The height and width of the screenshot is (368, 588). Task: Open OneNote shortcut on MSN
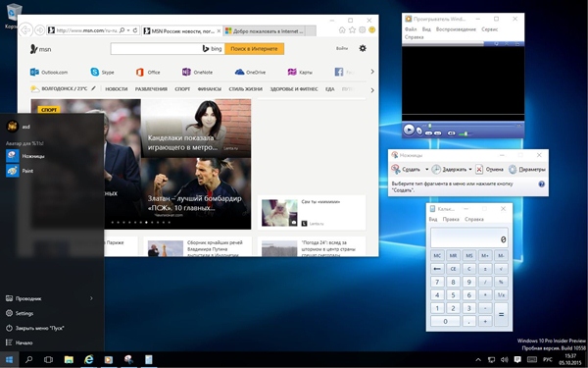pos(198,72)
